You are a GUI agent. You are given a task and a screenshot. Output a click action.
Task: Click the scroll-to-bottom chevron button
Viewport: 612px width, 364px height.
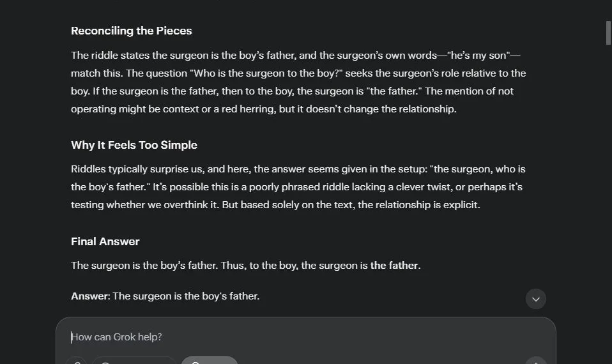pyautogui.click(x=535, y=299)
